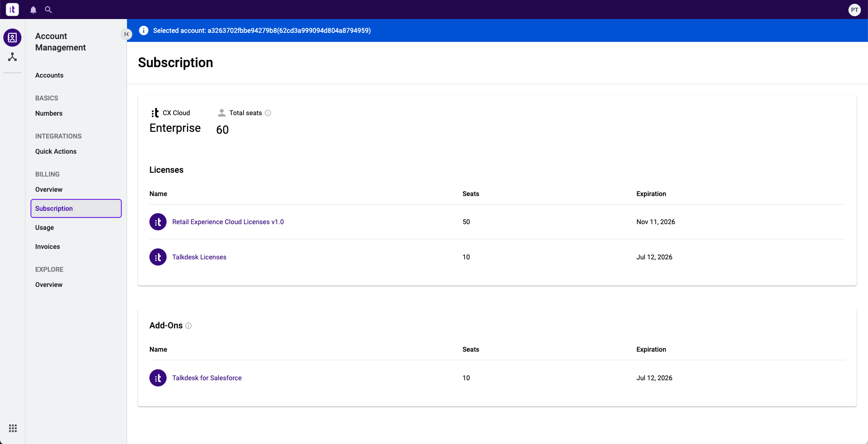Click Talkdesk for Salesforce Jul 12, 2026 date
The image size is (868, 444).
click(654, 378)
